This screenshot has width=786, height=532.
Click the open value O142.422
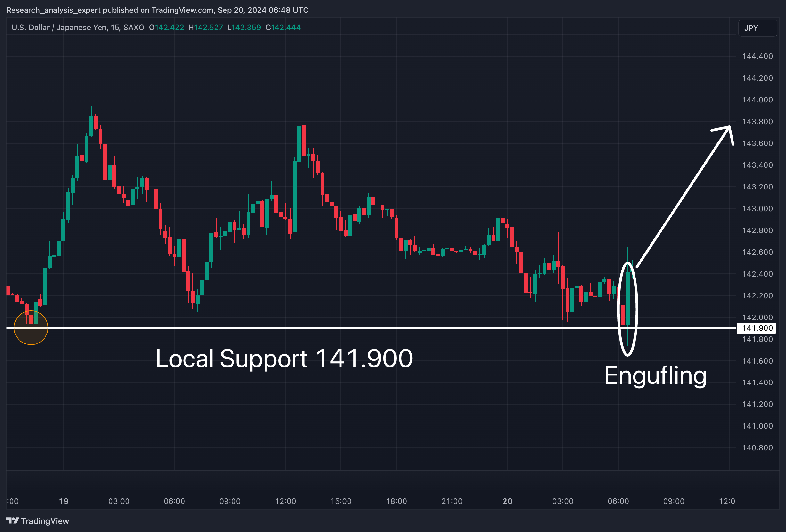[167, 28]
